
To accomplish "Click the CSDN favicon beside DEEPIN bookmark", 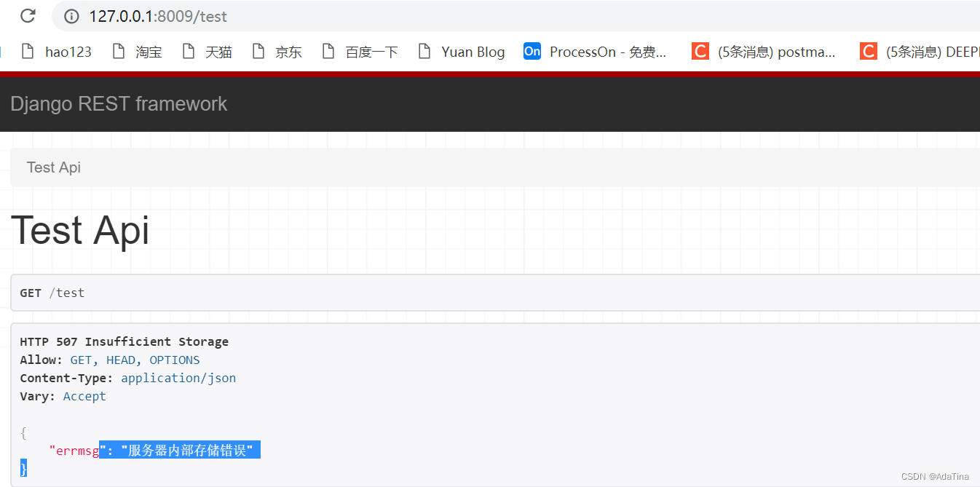I will [x=869, y=51].
